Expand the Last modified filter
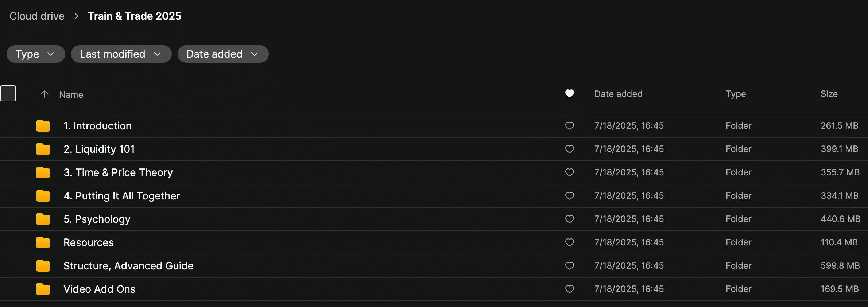Screen dimensions: 868x307 (121, 54)
